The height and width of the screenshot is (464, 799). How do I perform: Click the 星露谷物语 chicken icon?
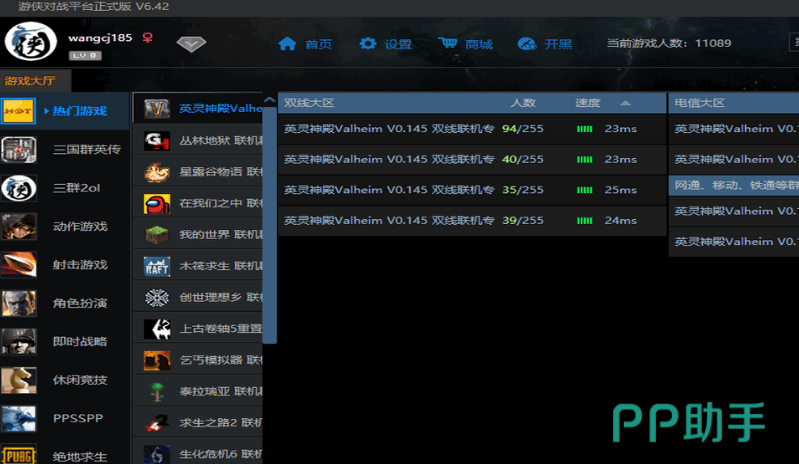[x=156, y=172]
